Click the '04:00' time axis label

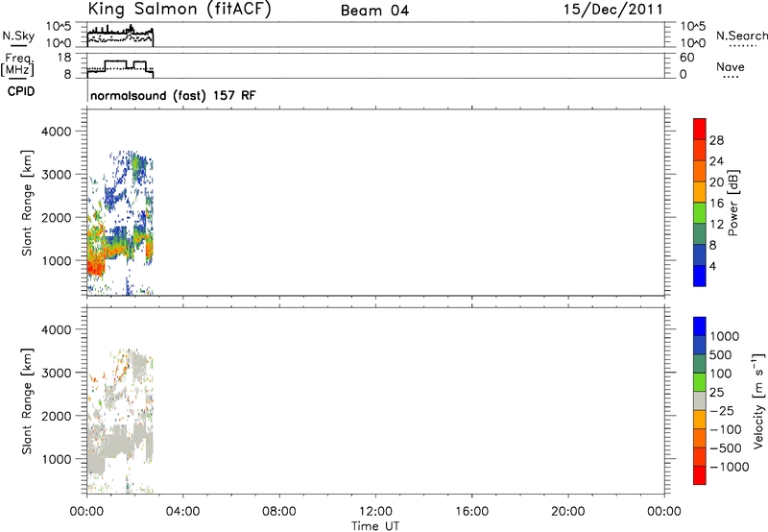tap(182, 512)
